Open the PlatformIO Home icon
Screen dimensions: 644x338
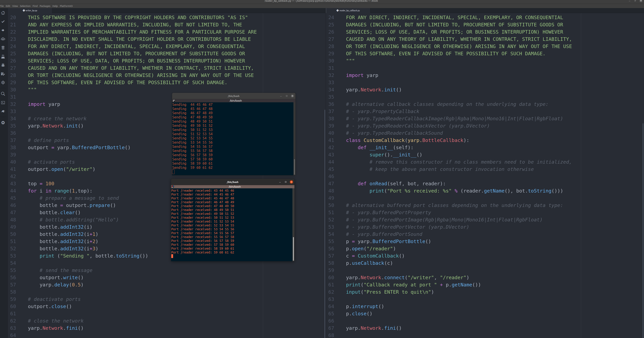[3, 13]
